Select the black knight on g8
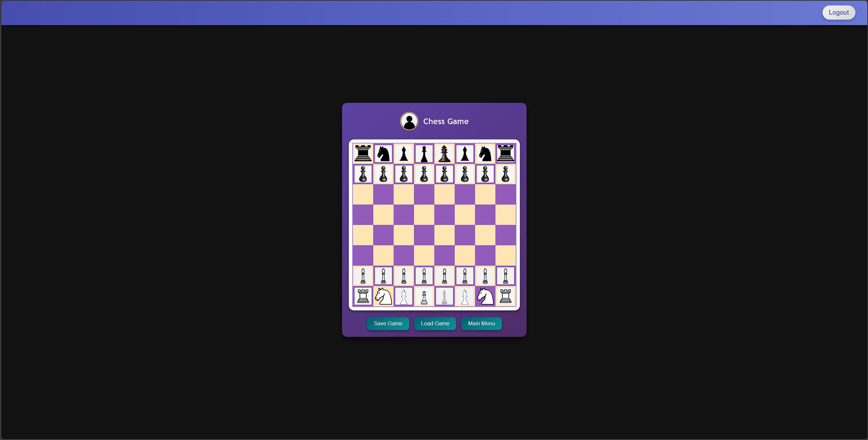This screenshot has height=440, width=868. (485, 154)
